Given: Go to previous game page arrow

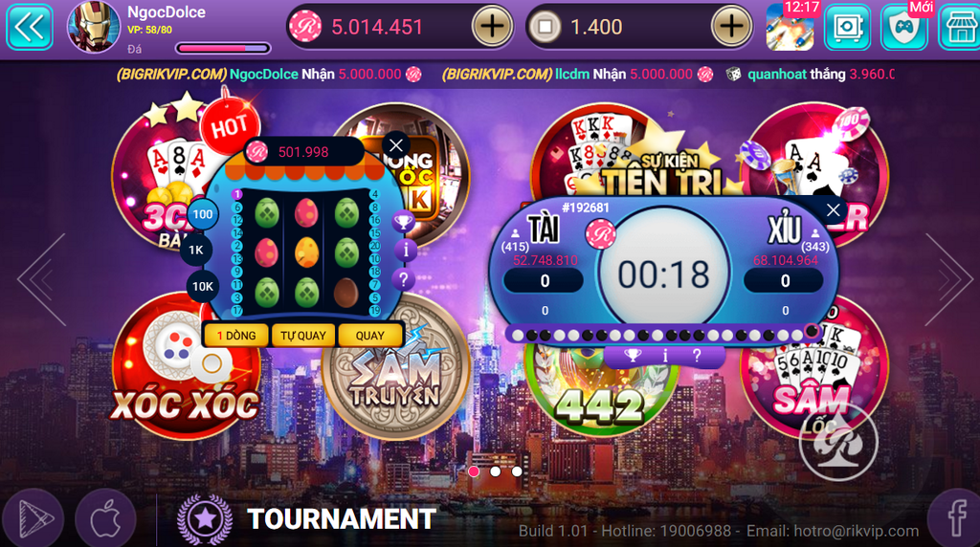Looking at the screenshot, I should (x=42, y=279).
